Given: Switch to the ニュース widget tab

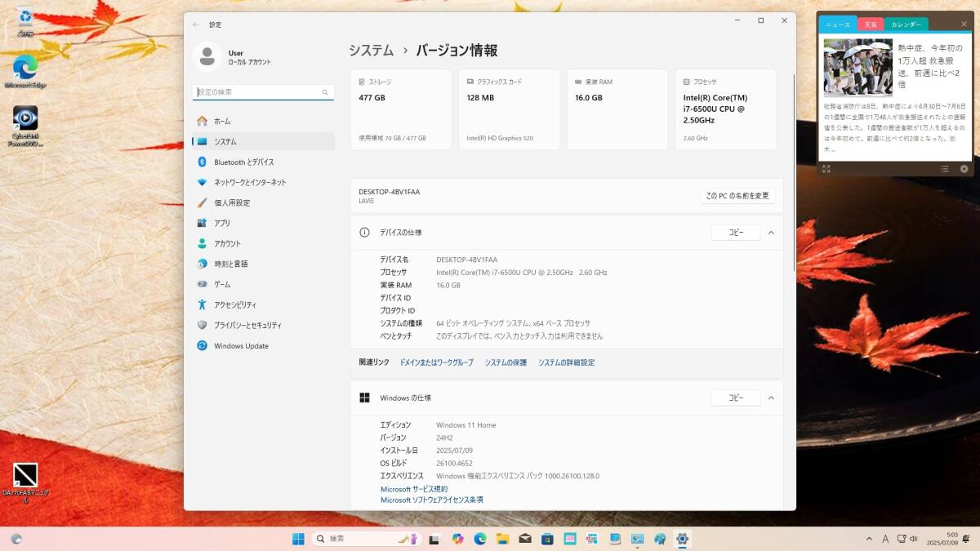Looking at the screenshot, I should coord(838,24).
